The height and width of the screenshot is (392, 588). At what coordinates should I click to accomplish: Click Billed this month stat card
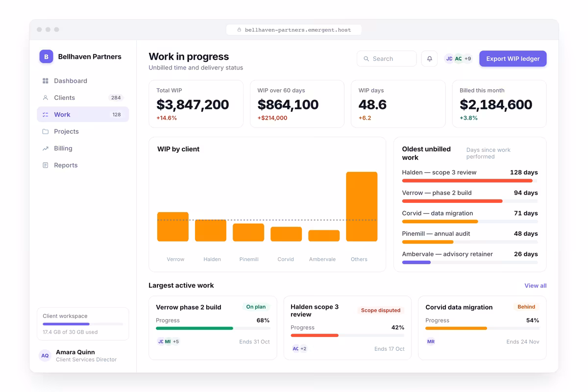point(499,104)
